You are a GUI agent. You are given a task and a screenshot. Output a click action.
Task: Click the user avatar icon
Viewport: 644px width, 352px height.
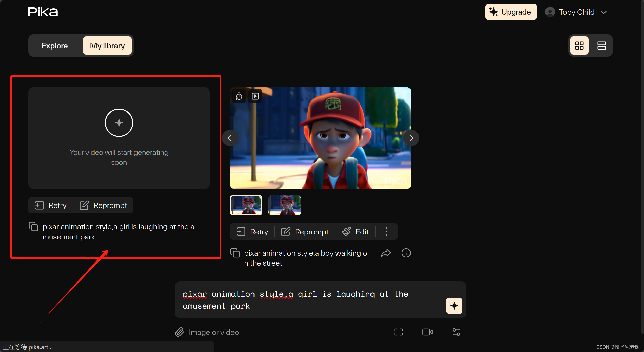[x=550, y=12]
